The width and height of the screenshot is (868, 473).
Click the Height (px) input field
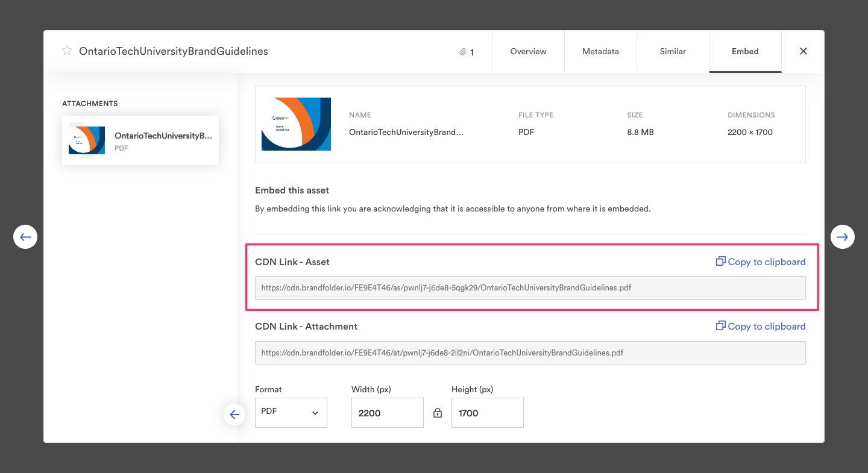(x=488, y=413)
